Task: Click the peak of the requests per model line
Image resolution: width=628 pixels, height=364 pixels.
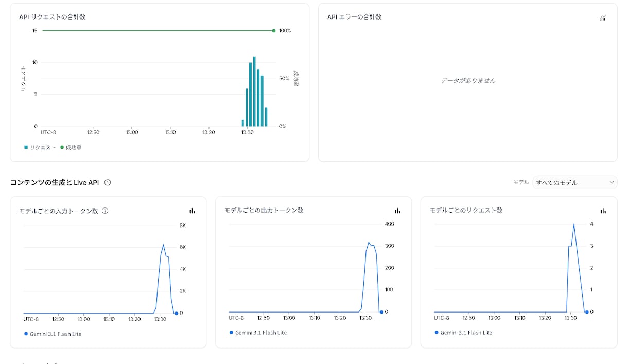Action: [x=574, y=224]
